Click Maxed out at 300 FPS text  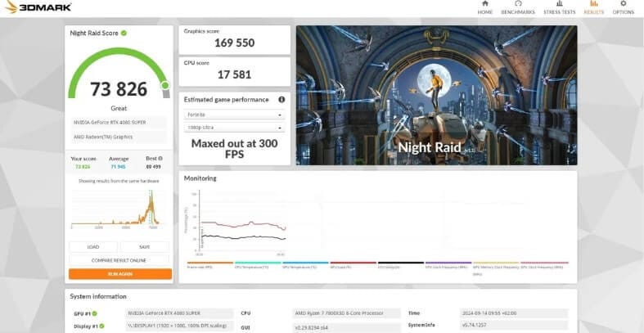[235, 149]
